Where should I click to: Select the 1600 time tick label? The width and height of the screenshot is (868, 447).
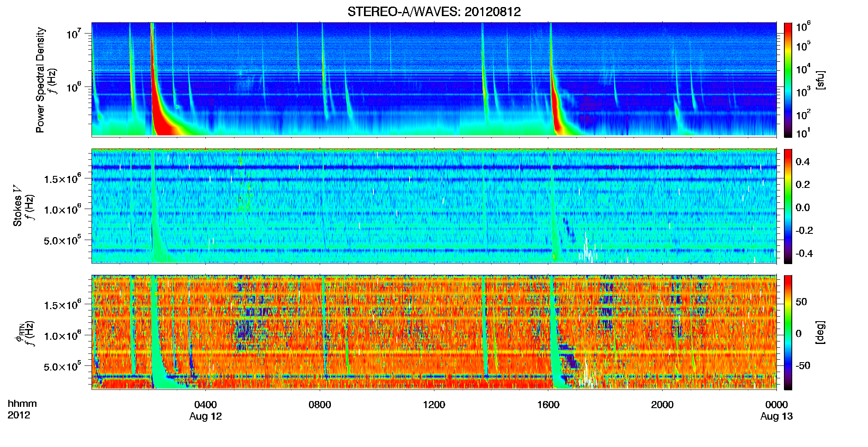(x=548, y=405)
